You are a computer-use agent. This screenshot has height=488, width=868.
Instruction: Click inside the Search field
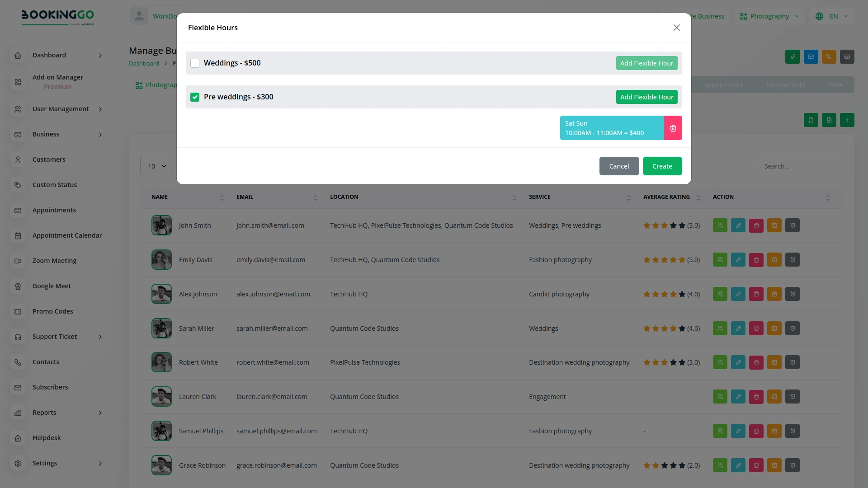click(x=800, y=166)
